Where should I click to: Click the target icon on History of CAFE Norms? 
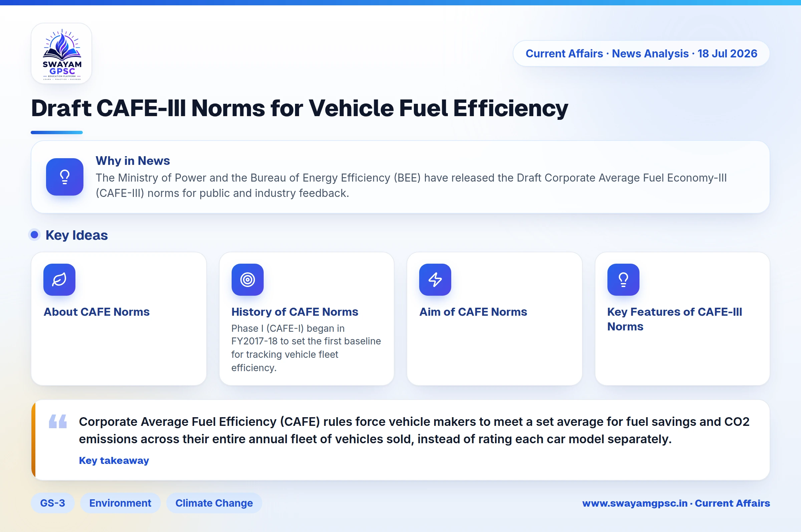[247, 280]
